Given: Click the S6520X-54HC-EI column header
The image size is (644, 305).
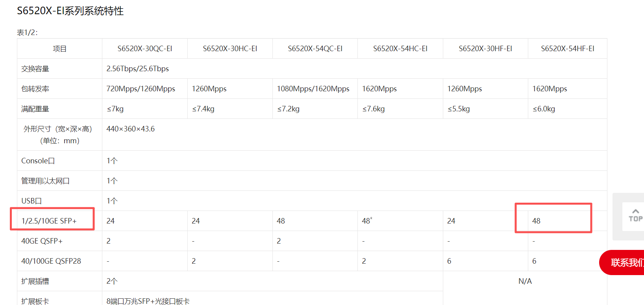Looking at the screenshot, I should click(400, 48).
